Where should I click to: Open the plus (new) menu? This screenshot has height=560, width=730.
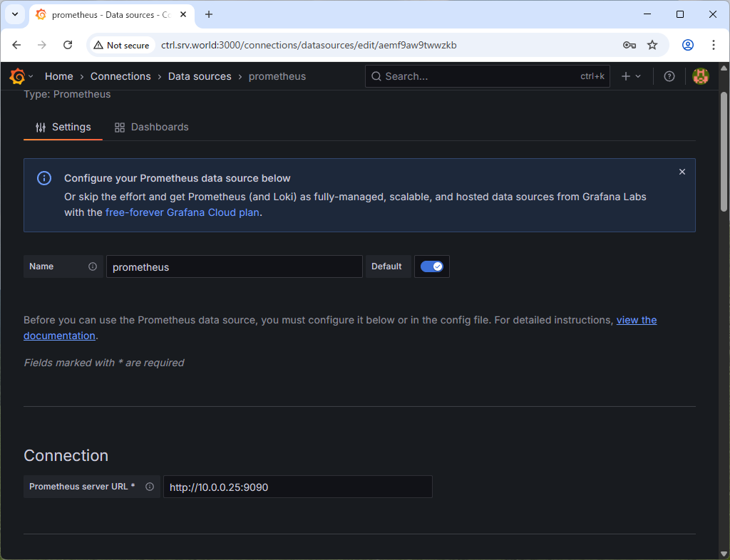(x=632, y=76)
